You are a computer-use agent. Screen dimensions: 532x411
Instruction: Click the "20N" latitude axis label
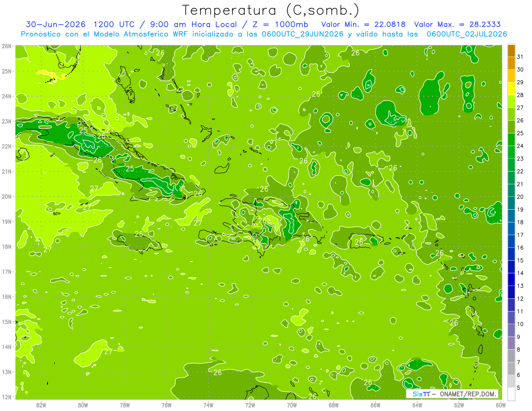coord(7,196)
